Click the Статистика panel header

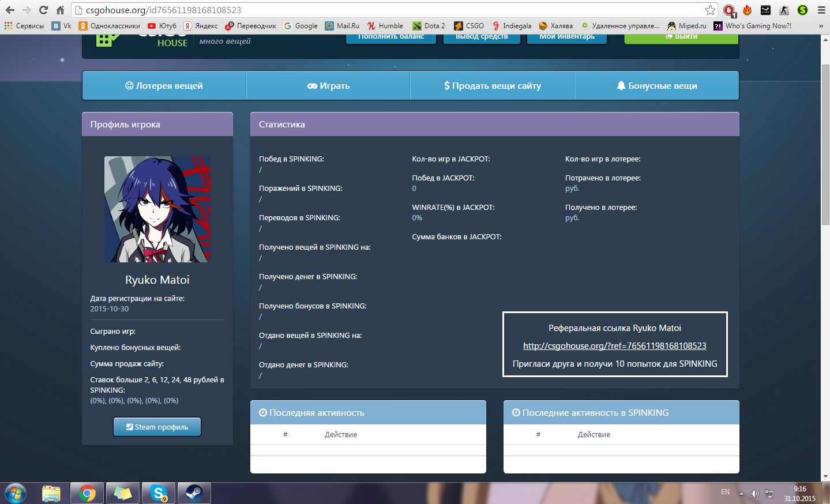[x=495, y=124]
